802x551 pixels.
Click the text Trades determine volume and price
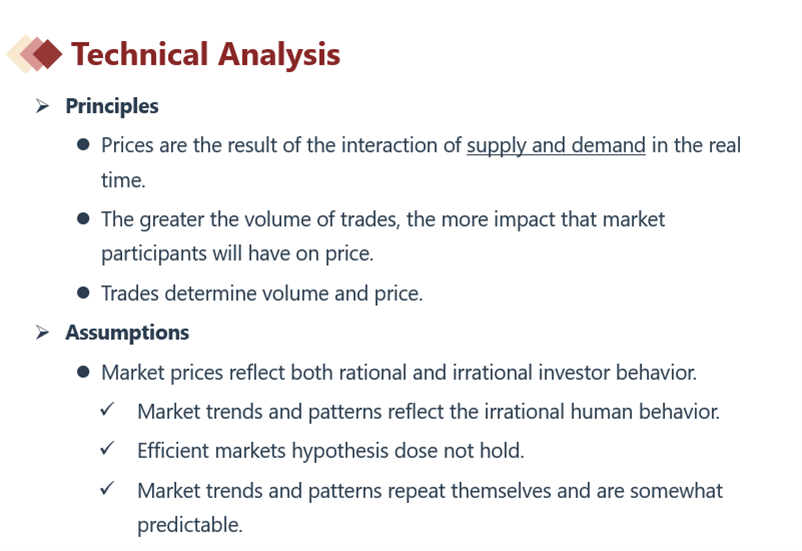tap(262, 294)
